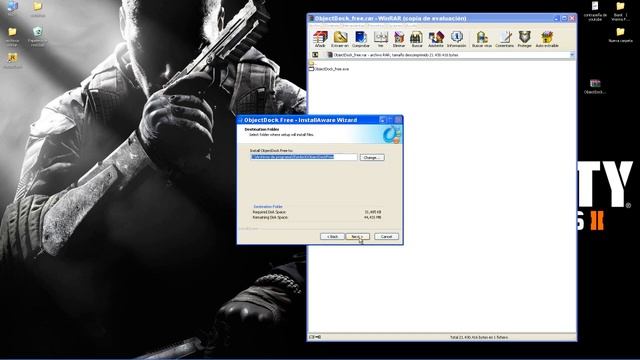Click the Next button in InstallAware Wizard
The image size is (640, 360).
coord(358,237)
